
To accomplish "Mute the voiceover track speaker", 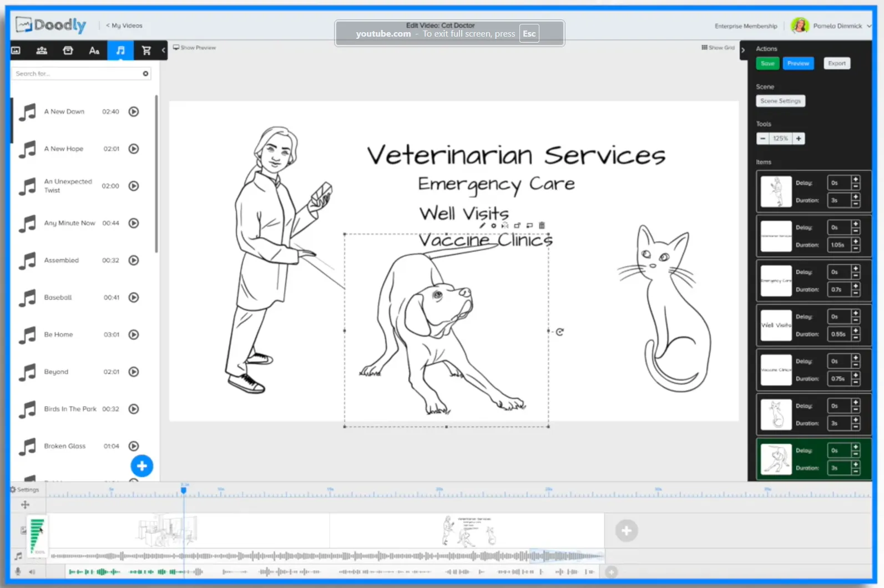I will coord(32,571).
